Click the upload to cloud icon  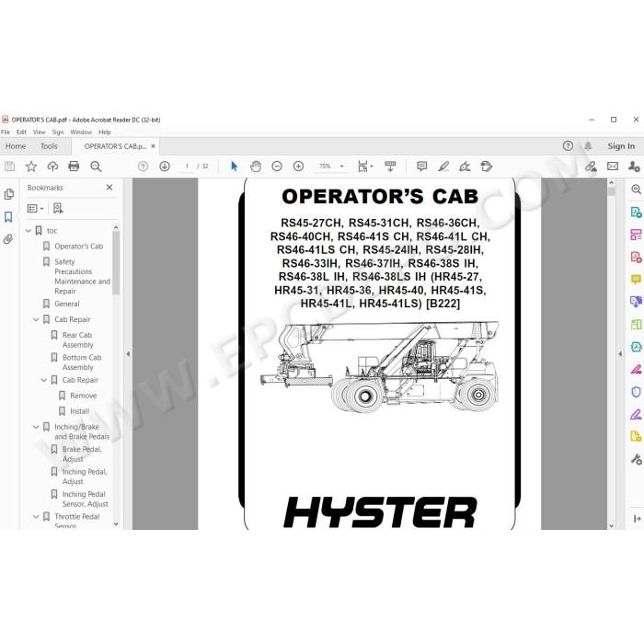click(x=52, y=167)
